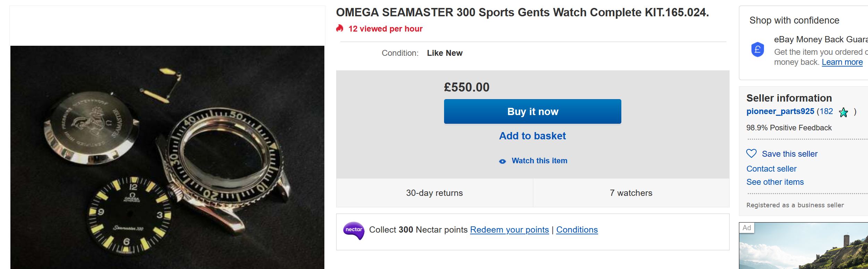Open the Nectar Conditions link

click(x=577, y=230)
